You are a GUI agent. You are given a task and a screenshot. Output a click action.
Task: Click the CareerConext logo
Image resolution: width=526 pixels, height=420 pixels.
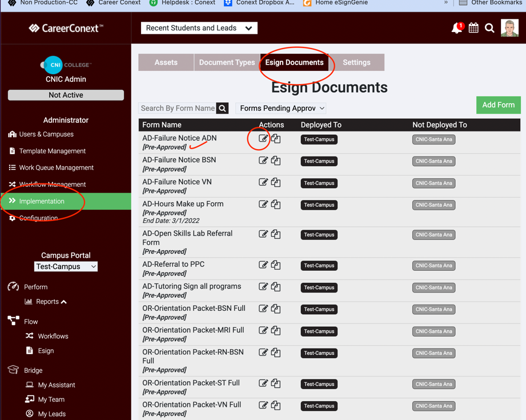(66, 28)
